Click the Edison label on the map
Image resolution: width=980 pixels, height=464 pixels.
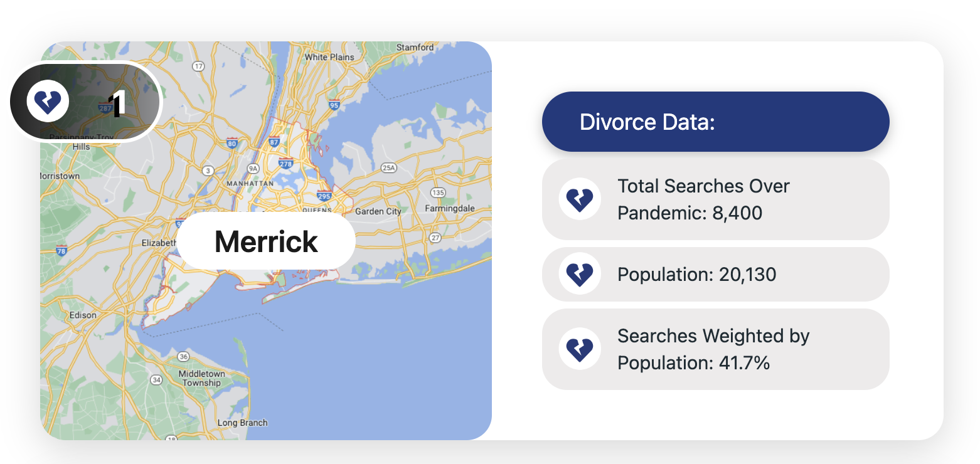click(83, 315)
